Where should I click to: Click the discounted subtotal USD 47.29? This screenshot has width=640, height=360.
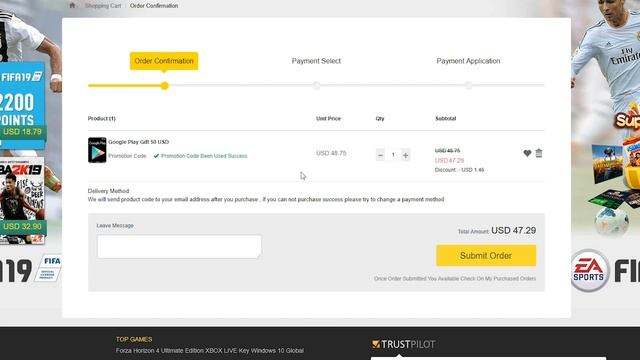click(449, 160)
